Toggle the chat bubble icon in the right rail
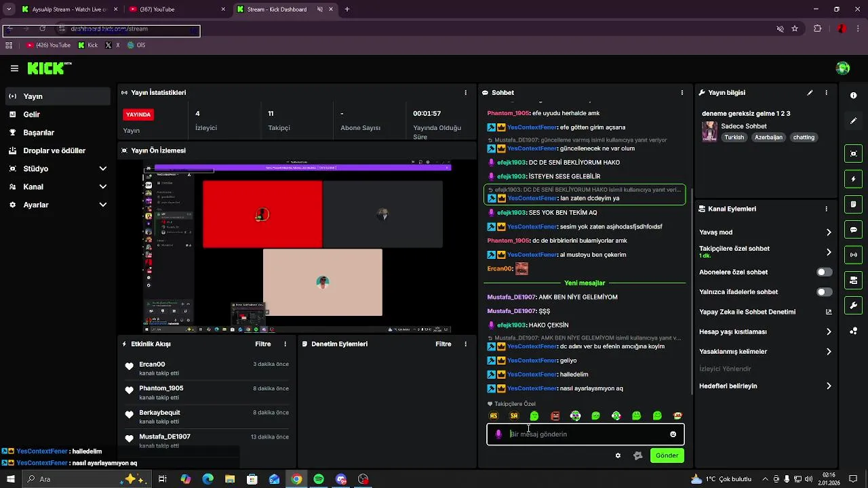This screenshot has height=488, width=868. (853, 230)
